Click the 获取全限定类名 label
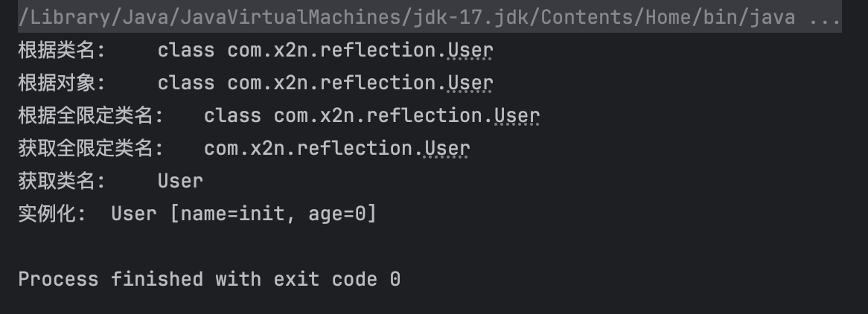Screen dimensions: 868x314 coord(91,148)
